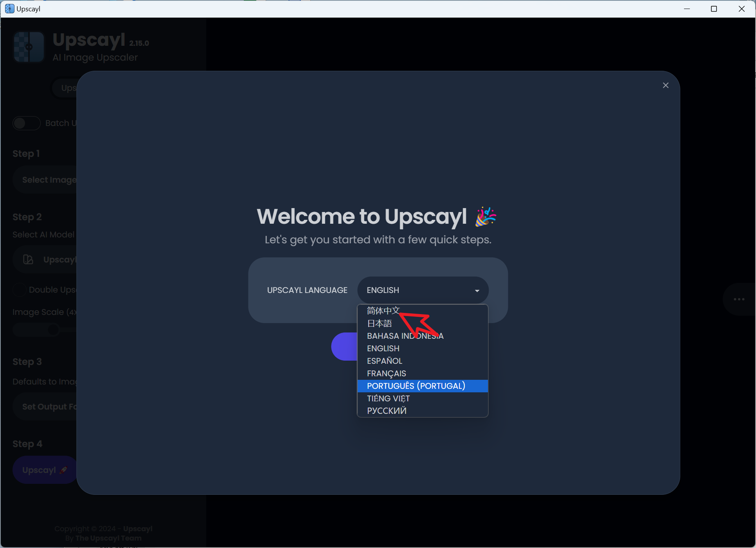
Task: Switch to the Upscayl tab in sidebar
Action: (65, 88)
